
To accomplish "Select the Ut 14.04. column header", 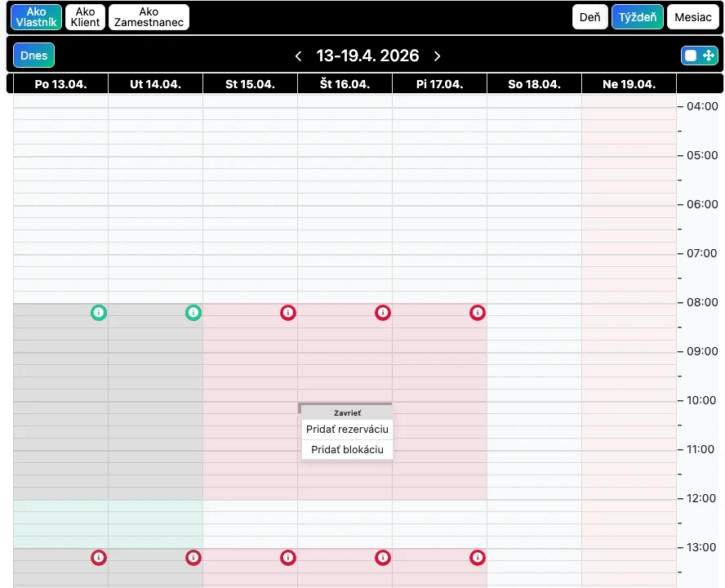I will click(155, 84).
